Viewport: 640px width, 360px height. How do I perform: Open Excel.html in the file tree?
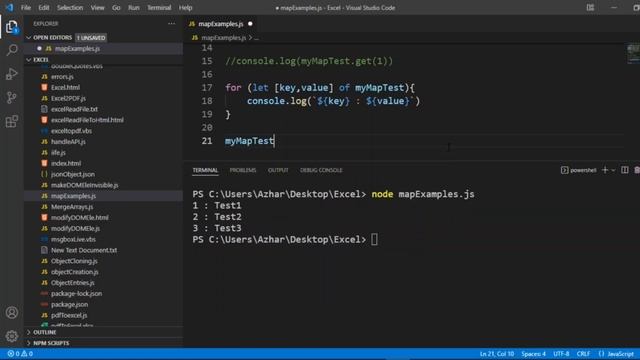click(x=65, y=87)
